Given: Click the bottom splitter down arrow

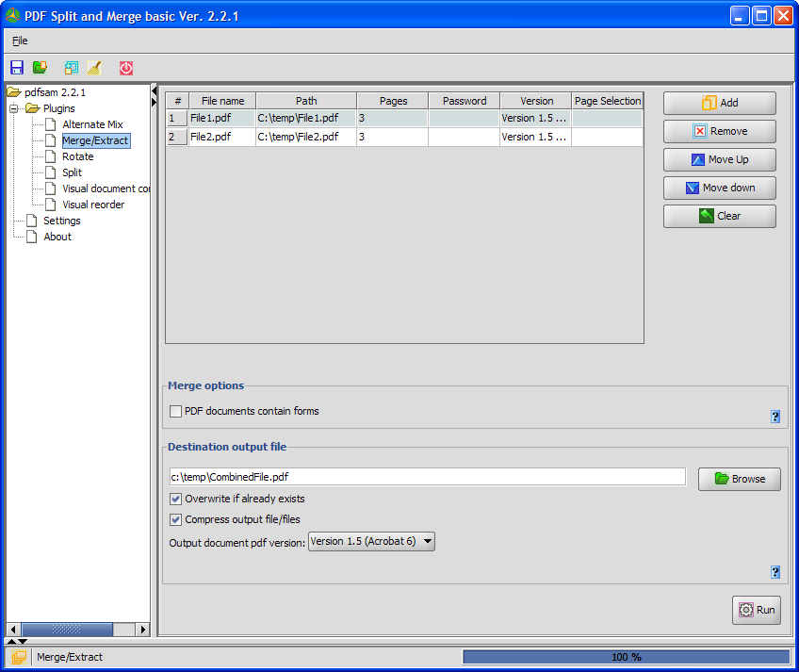Looking at the screenshot, I should point(23,642).
